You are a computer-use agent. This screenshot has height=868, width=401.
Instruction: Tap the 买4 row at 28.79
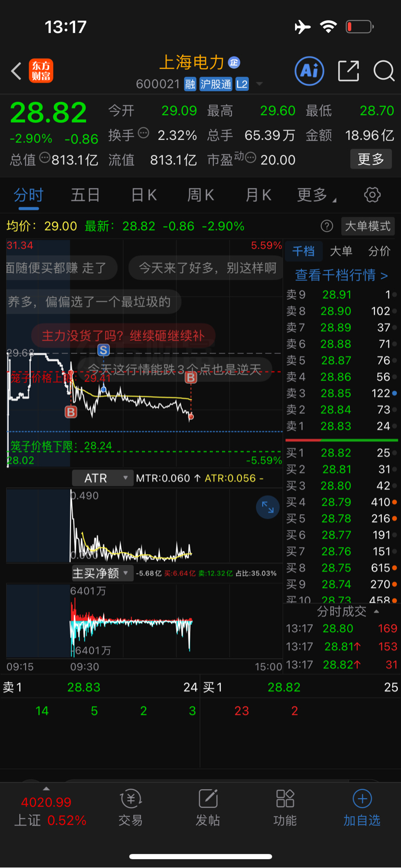pos(342,502)
